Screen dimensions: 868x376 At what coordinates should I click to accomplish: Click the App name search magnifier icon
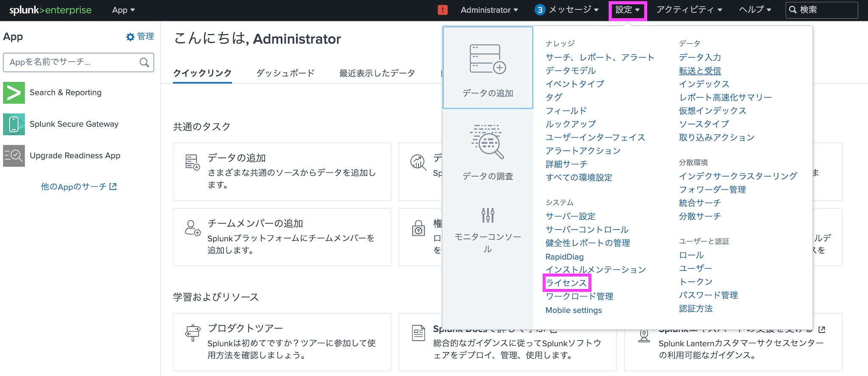click(144, 62)
